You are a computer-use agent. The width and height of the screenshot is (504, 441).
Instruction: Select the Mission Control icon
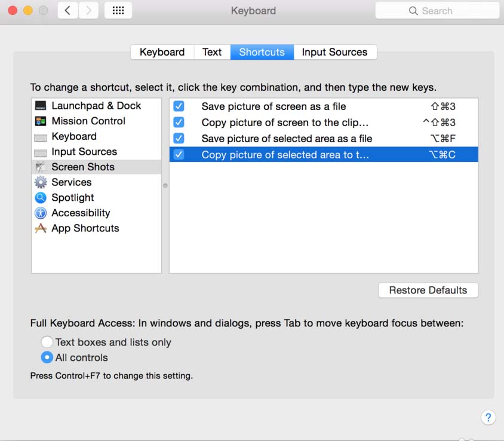click(41, 121)
